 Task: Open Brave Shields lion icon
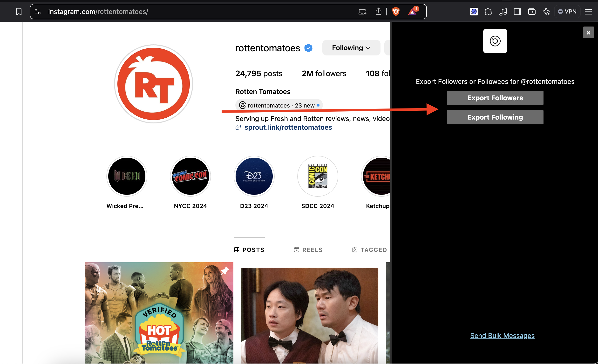click(x=396, y=11)
